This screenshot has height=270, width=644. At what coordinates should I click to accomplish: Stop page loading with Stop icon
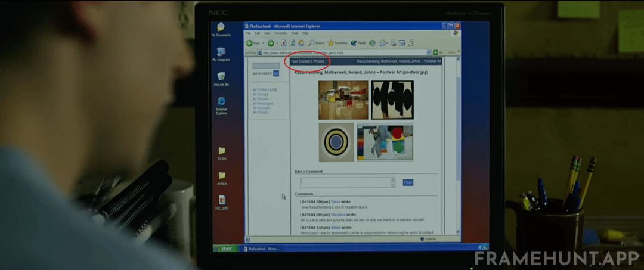(x=283, y=43)
